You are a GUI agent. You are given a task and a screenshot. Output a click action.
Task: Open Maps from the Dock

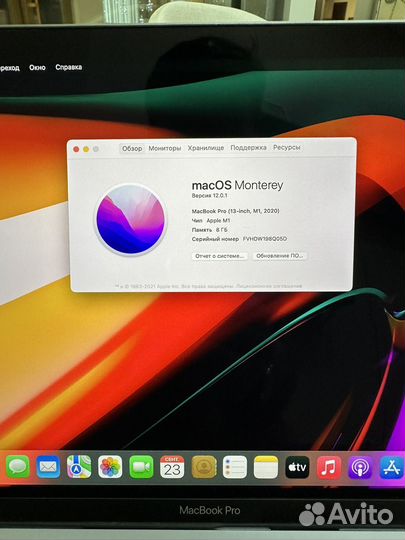coord(79,467)
